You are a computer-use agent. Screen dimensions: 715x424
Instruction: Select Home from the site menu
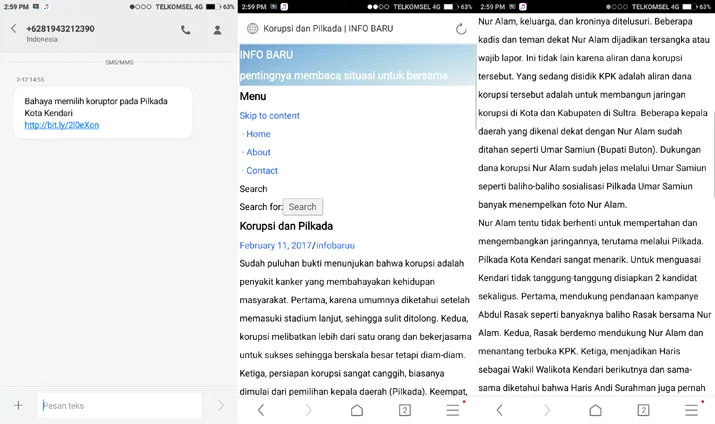click(258, 134)
